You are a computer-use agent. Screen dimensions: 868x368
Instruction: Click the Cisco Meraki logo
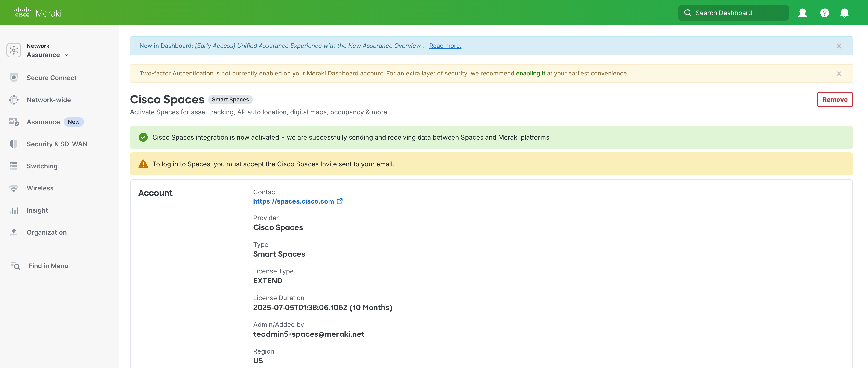(37, 13)
